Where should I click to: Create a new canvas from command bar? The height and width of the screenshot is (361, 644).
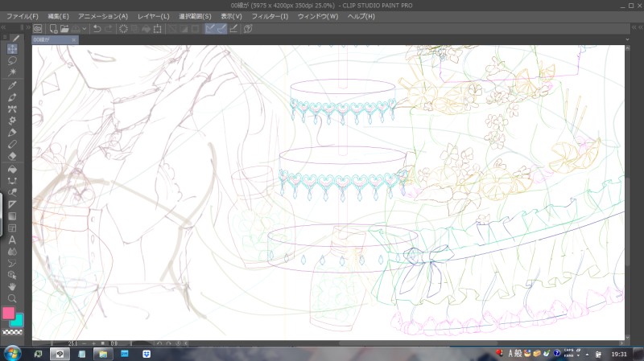tap(53, 29)
